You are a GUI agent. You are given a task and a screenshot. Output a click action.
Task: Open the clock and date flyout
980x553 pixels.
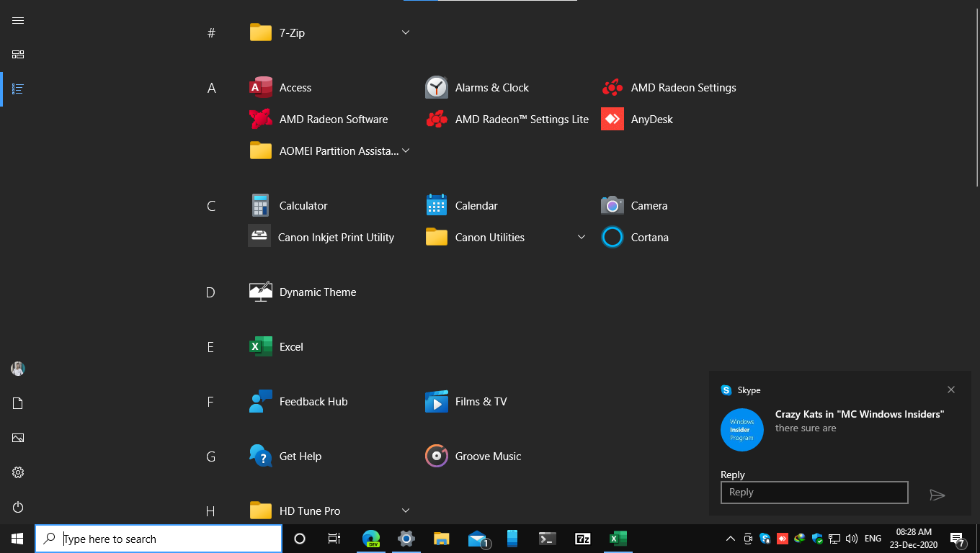914,539
